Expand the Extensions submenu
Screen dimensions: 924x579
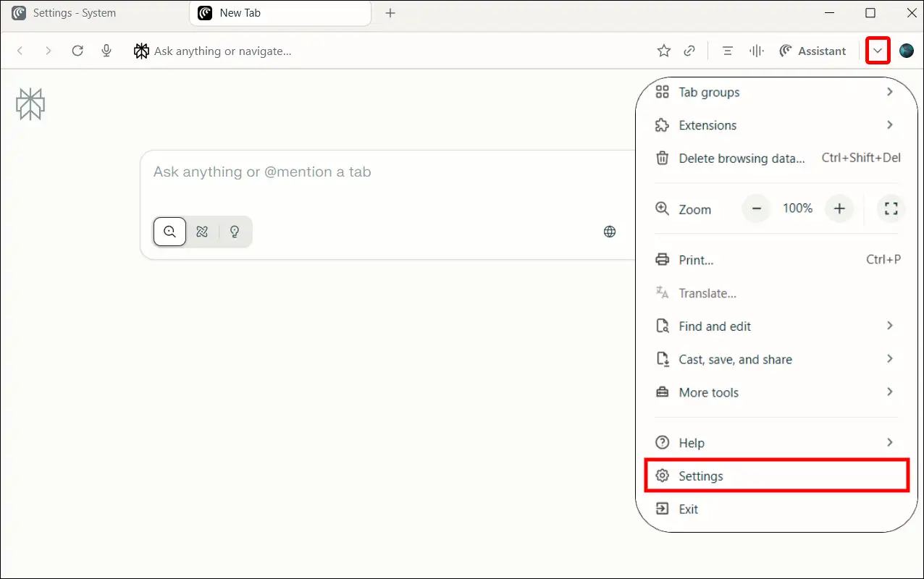coord(776,125)
